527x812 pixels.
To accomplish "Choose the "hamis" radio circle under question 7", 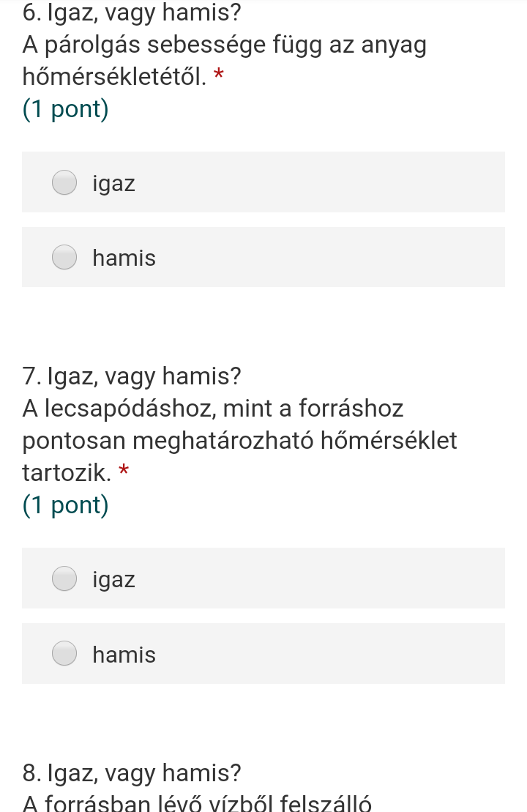I will coord(64,654).
